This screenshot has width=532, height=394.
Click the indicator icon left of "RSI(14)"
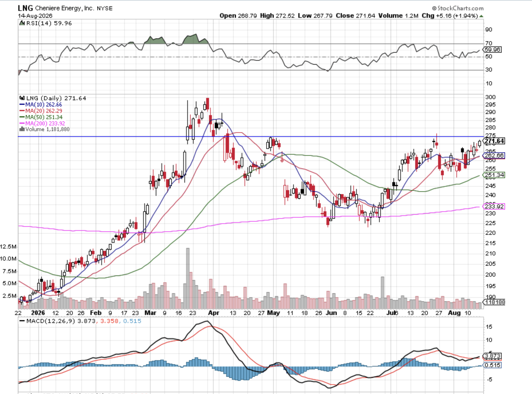tap(22, 23)
